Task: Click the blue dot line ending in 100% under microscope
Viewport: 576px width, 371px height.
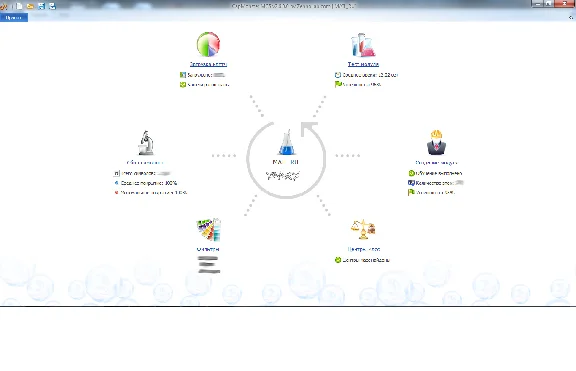Action: pyautogui.click(x=145, y=183)
